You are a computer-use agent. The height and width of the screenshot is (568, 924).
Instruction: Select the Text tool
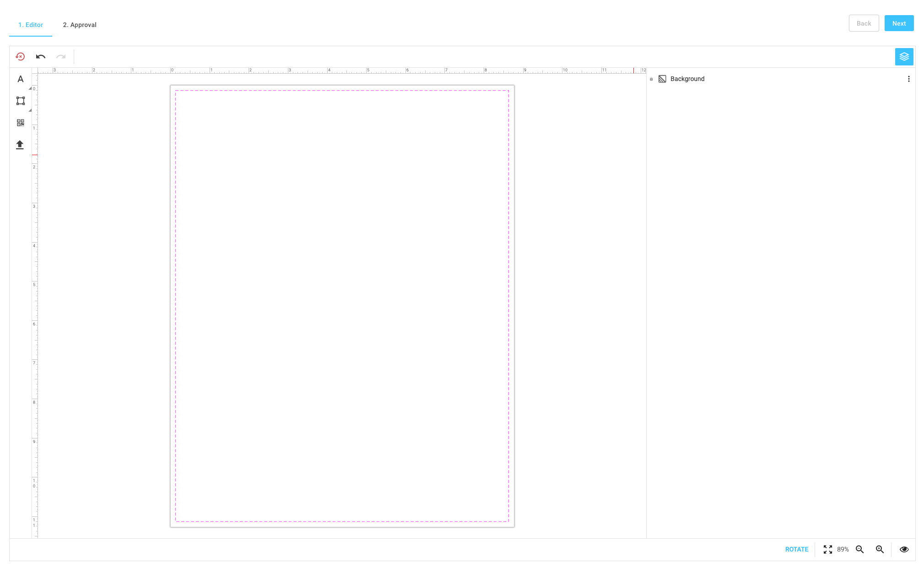[20, 79]
